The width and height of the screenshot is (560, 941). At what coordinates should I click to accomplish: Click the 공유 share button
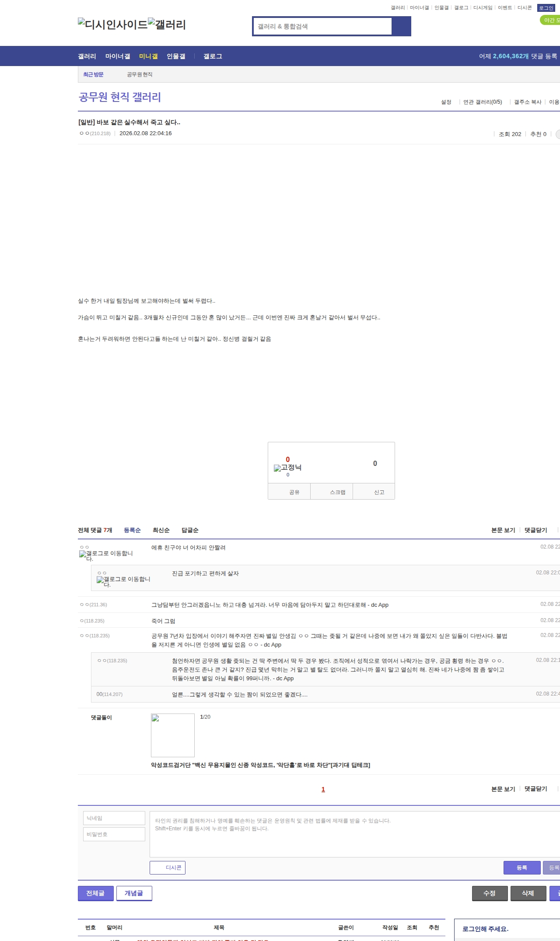pos(289,492)
